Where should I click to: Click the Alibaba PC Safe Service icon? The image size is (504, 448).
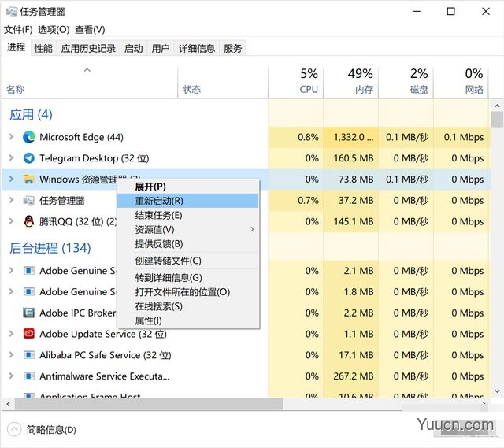[28, 355]
